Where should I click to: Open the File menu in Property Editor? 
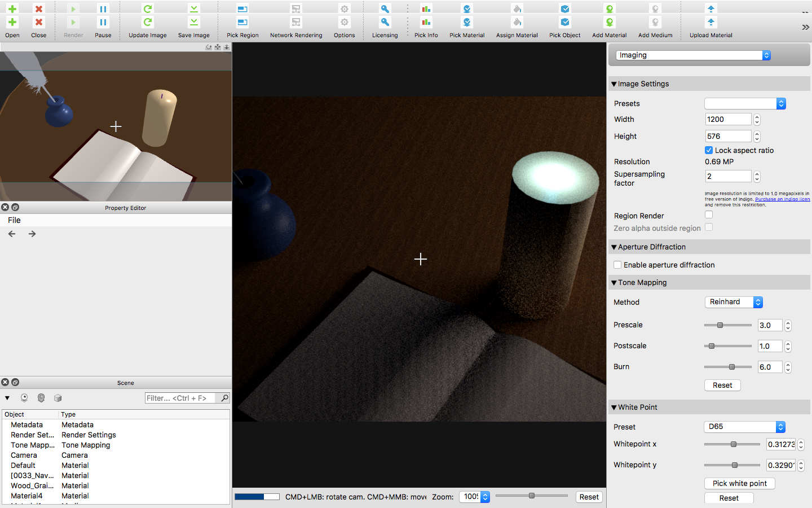14,220
